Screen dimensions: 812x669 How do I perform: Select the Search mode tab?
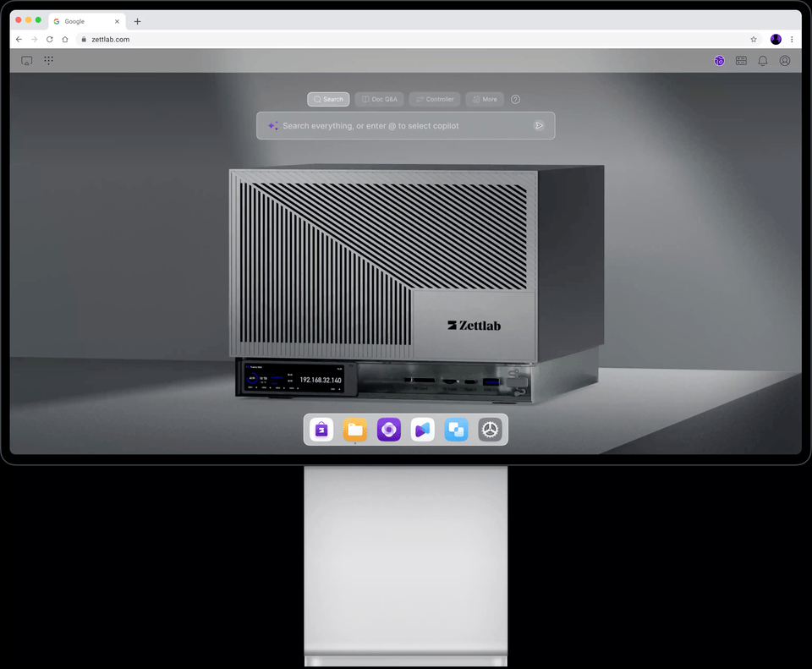tap(328, 100)
